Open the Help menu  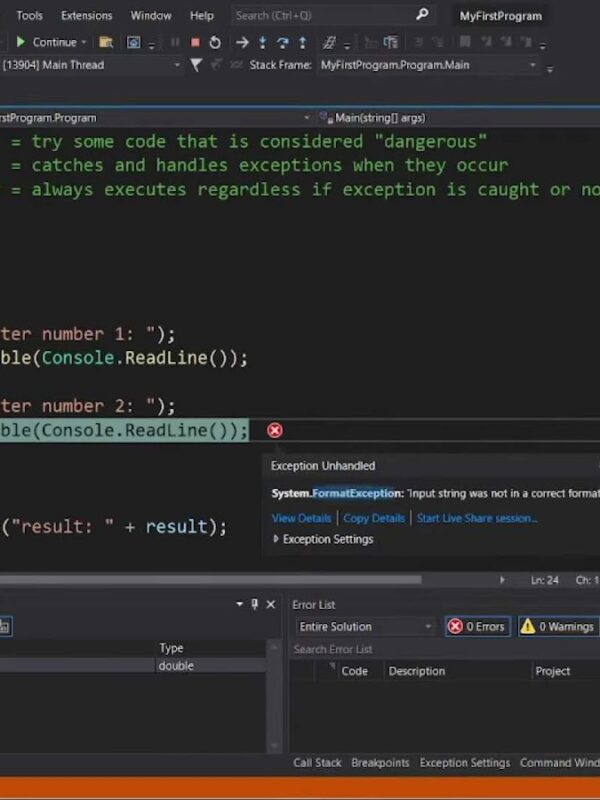[202, 15]
